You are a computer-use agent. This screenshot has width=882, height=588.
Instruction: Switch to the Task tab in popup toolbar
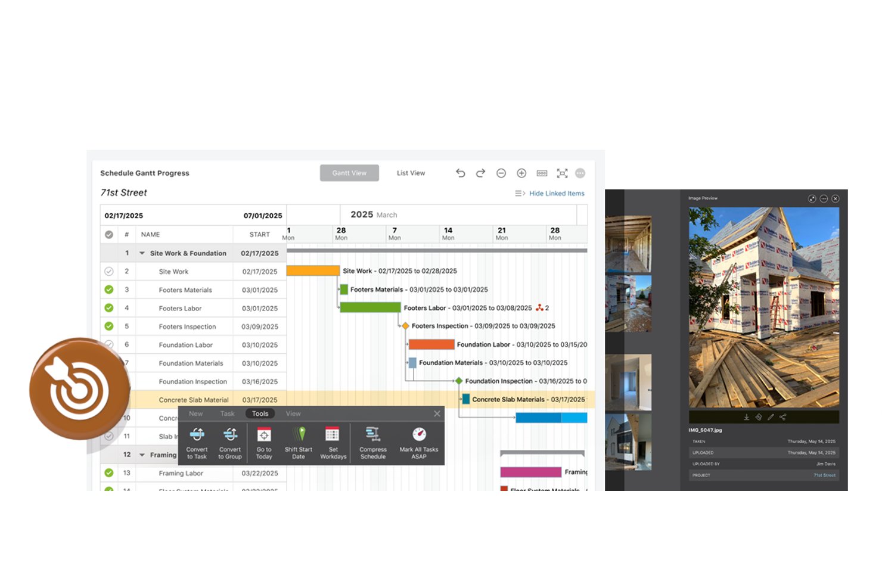tap(227, 413)
